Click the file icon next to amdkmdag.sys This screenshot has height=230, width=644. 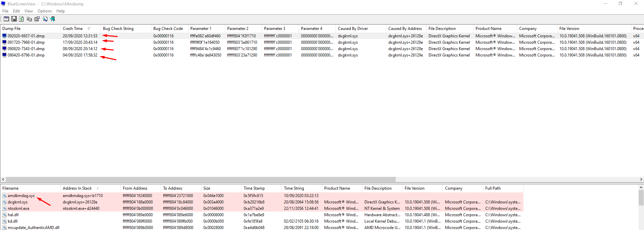click(x=4, y=195)
